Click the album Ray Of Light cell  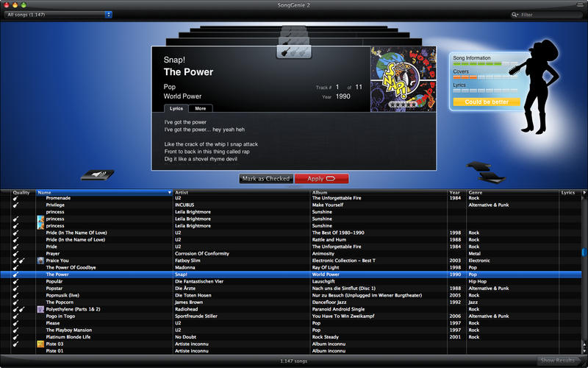(x=326, y=268)
